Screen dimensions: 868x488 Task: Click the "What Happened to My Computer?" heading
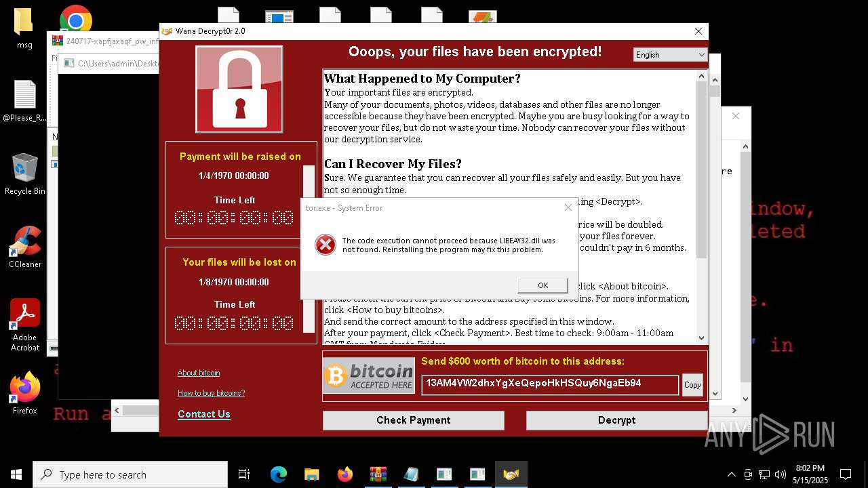point(422,79)
